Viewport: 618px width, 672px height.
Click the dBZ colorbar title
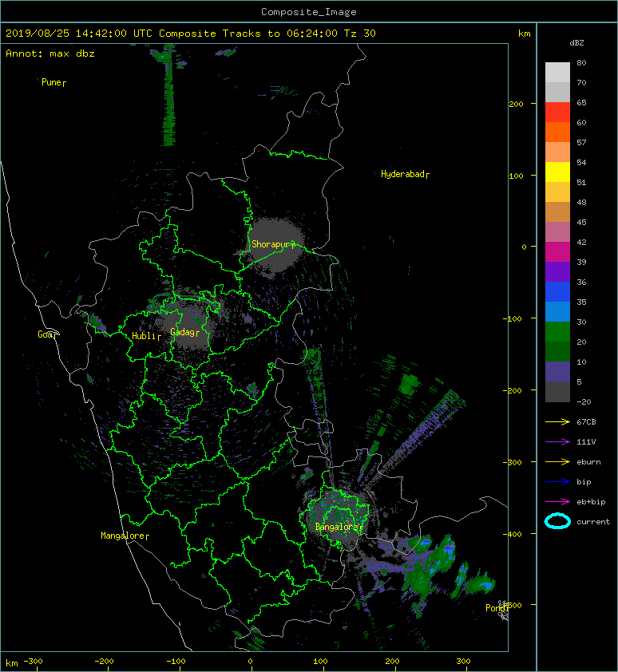coord(576,43)
